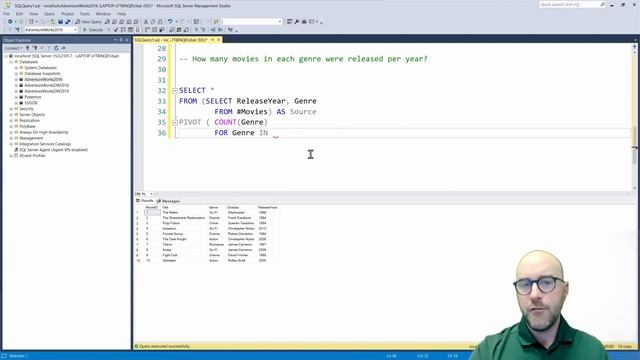640x360 pixels.
Task: Expand the Security folder
Action: [x=11, y=109]
